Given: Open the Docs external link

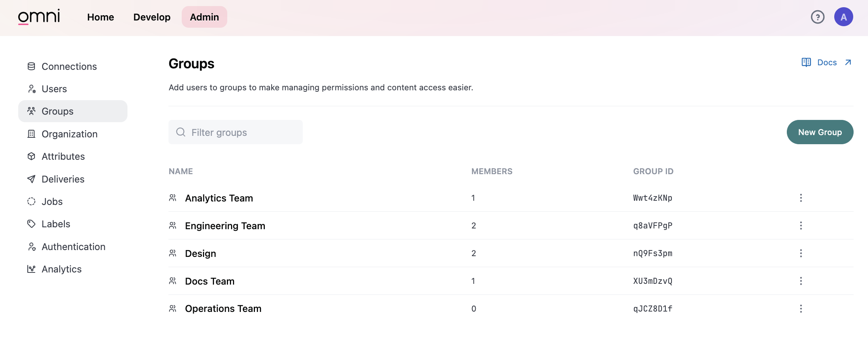Looking at the screenshot, I should tap(827, 63).
